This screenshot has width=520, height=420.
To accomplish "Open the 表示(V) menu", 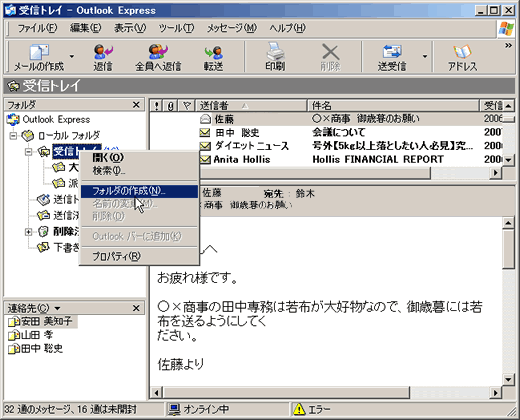I will pyautogui.click(x=130, y=28).
